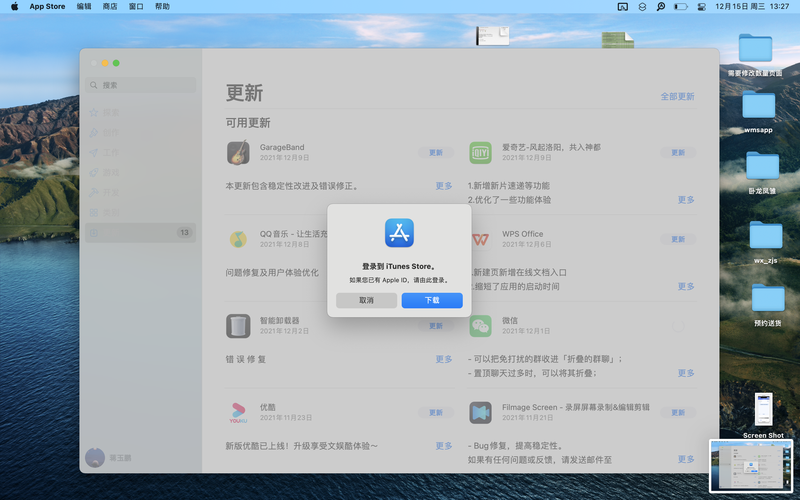
Task: Open the Apple menu
Action: [x=14, y=6]
